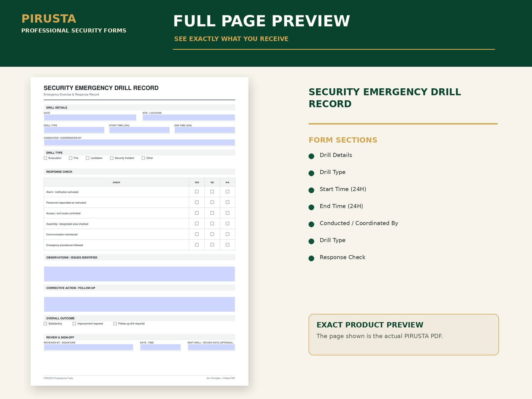The image size is (532, 399).
Task: Check the Security Incident checkbox
Action: 112,158
